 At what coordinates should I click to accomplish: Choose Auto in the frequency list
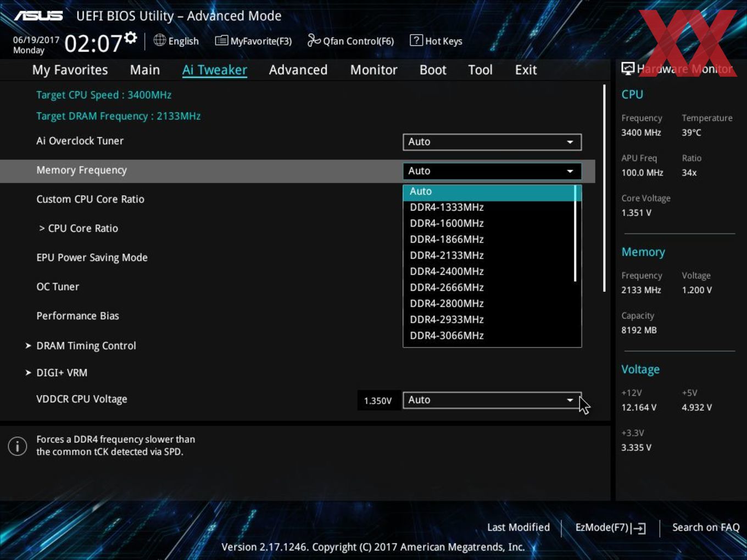tap(489, 192)
